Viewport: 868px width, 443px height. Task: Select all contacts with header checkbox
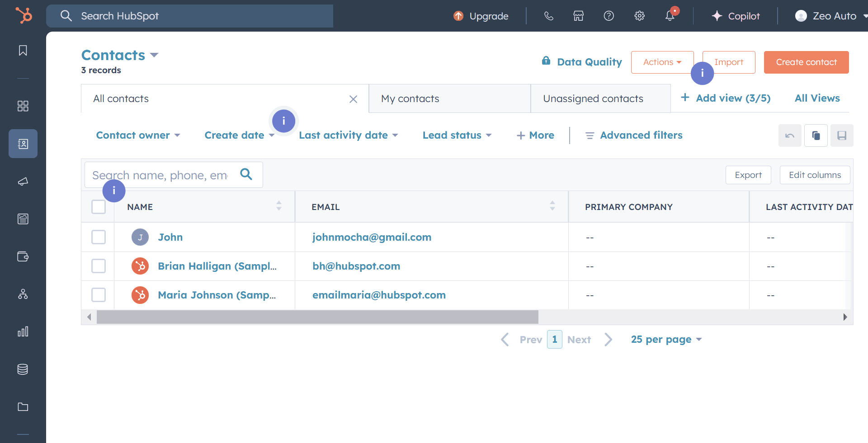pos(98,206)
